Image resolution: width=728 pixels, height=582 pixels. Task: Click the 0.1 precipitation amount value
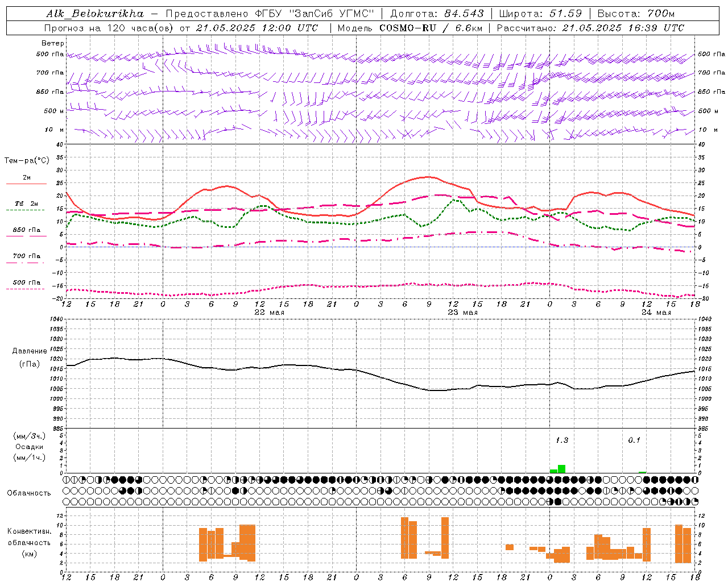pyautogui.click(x=634, y=440)
